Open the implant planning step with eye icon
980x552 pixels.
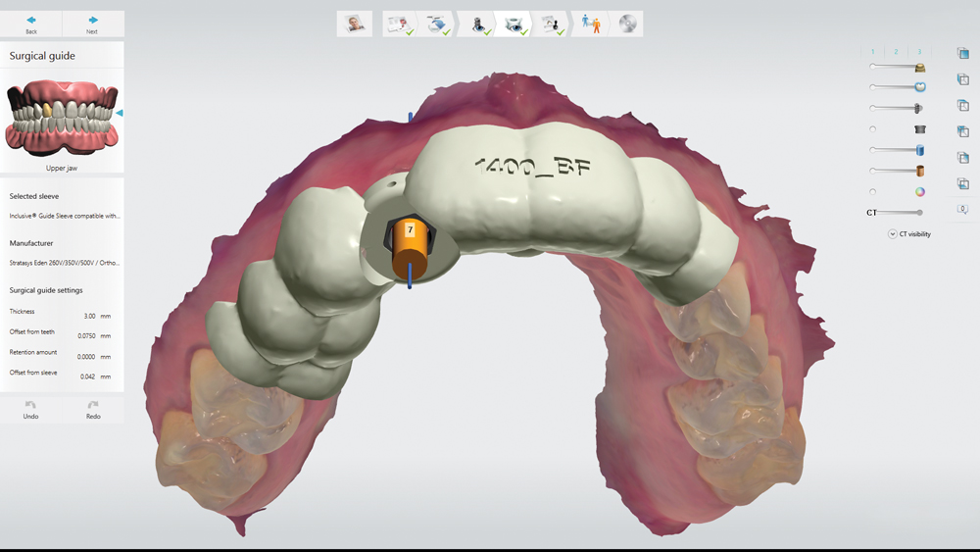pyautogui.click(x=477, y=24)
